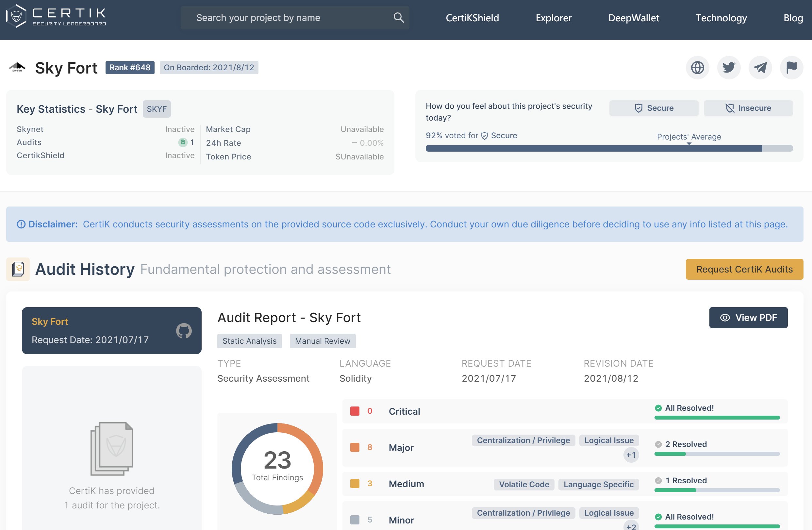Expand the Major +1 more tags

(x=631, y=455)
